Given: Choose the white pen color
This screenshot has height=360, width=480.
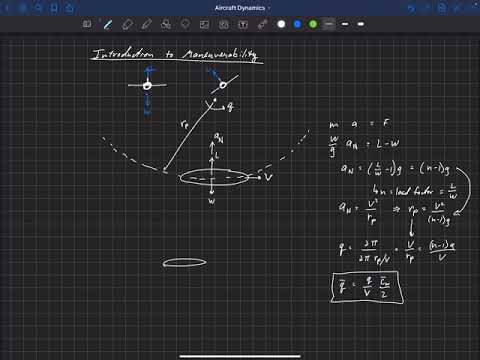Looking at the screenshot, I should (281, 24).
